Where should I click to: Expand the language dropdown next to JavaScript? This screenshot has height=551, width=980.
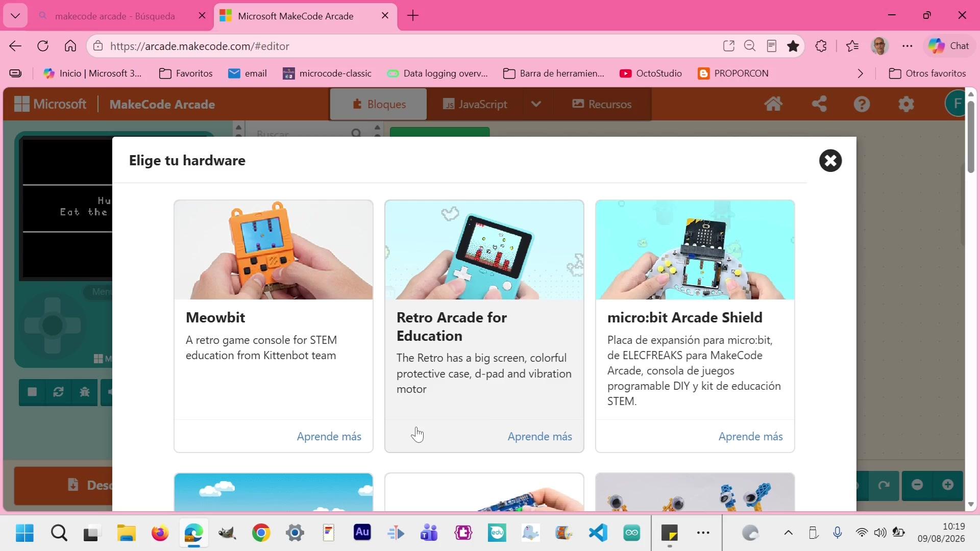[536, 104]
